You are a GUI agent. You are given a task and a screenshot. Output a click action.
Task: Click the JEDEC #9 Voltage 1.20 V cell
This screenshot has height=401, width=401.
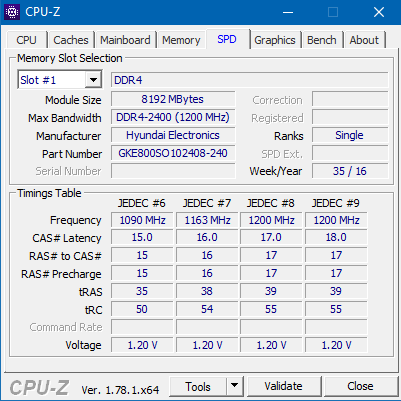point(336,345)
